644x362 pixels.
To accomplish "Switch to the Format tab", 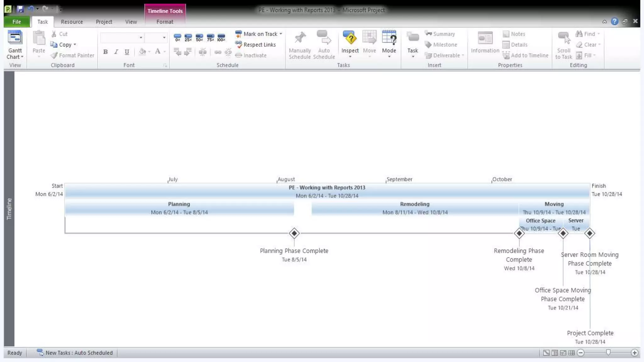I will [165, 22].
